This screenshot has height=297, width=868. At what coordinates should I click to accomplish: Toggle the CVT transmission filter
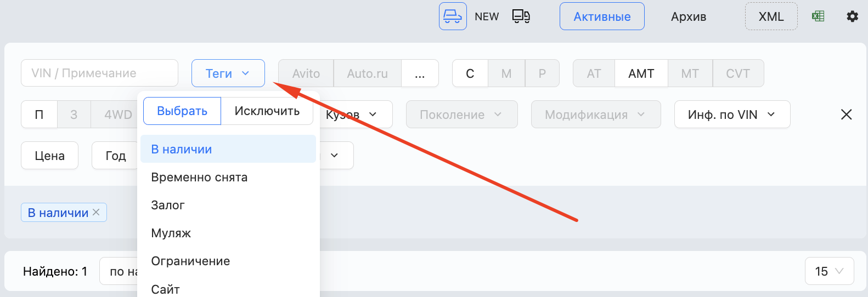(x=737, y=73)
